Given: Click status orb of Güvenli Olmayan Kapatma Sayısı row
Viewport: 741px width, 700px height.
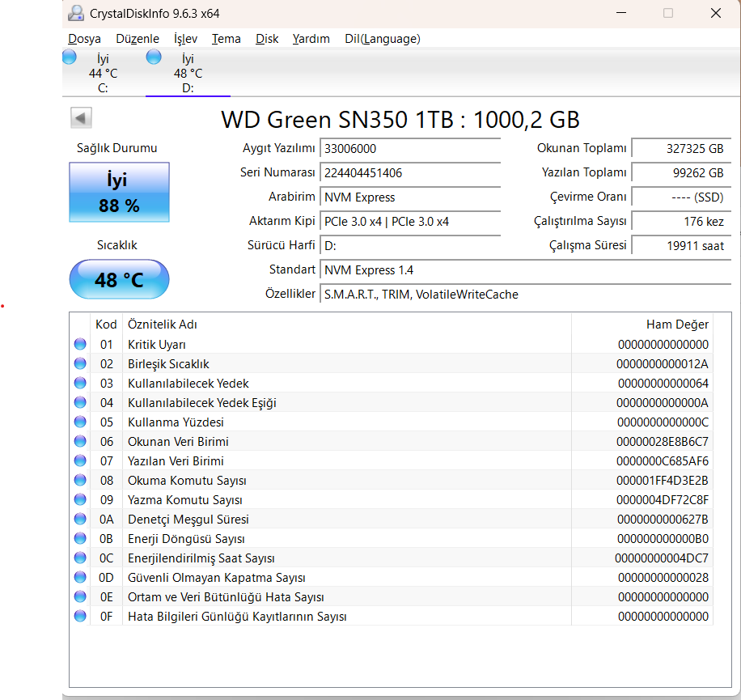Looking at the screenshot, I should click(80, 577).
